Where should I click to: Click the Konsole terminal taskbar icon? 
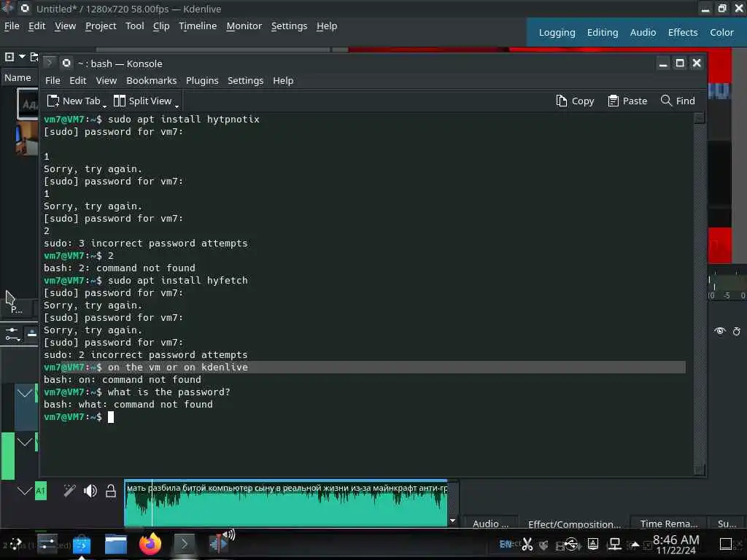coord(185,544)
